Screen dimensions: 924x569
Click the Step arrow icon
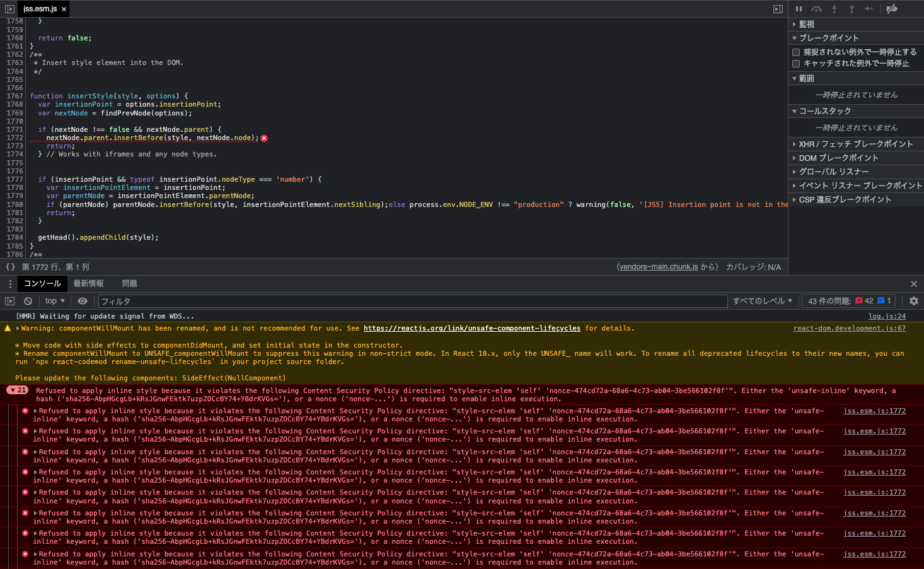tap(869, 9)
